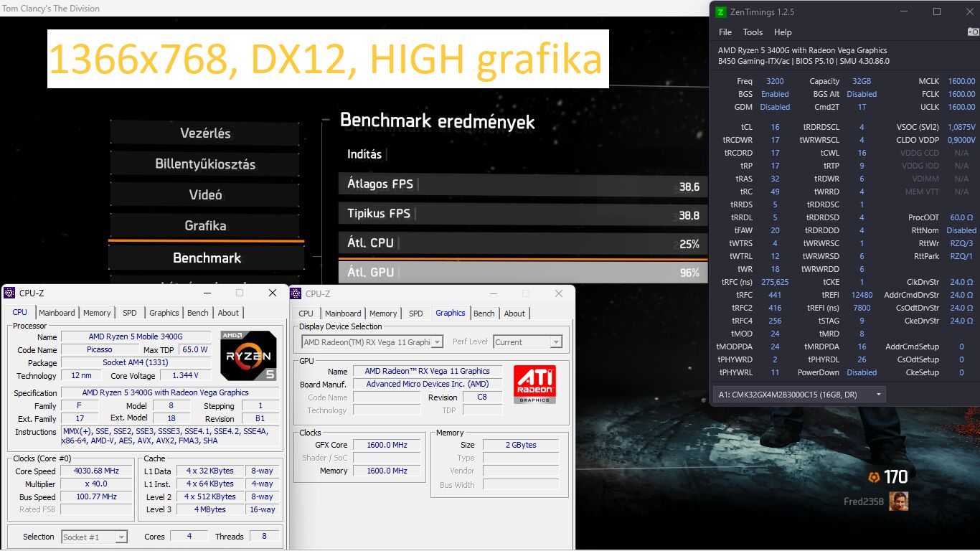Select the Benchmark game menu entry
980x551 pixels.
coord(207,258)
